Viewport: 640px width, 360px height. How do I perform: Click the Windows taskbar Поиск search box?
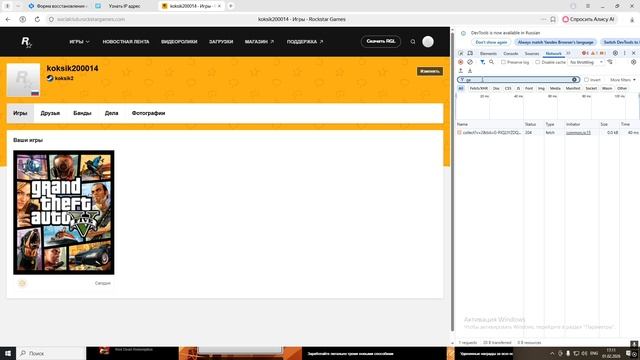click(51, 353)
